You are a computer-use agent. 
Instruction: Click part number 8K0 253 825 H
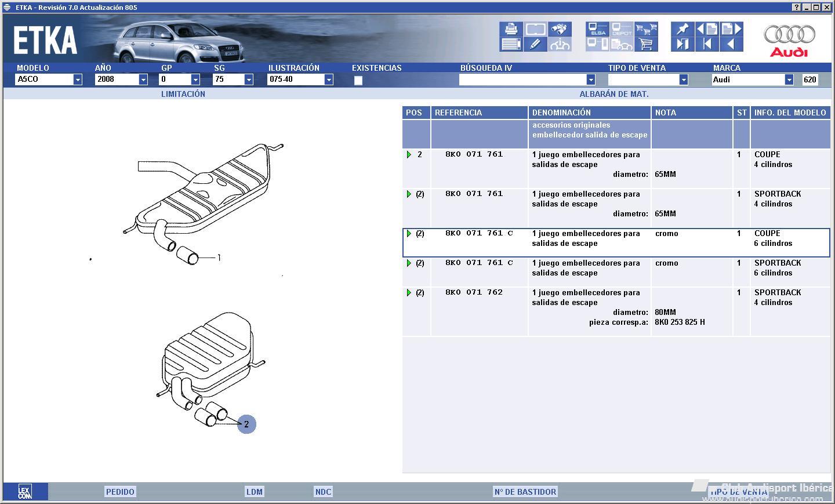(x=680, y=322)
